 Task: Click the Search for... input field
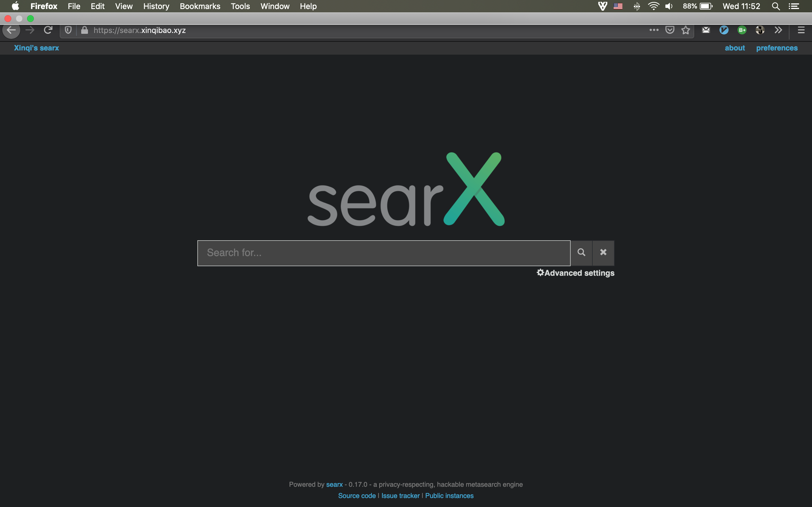tap(383, 253)
